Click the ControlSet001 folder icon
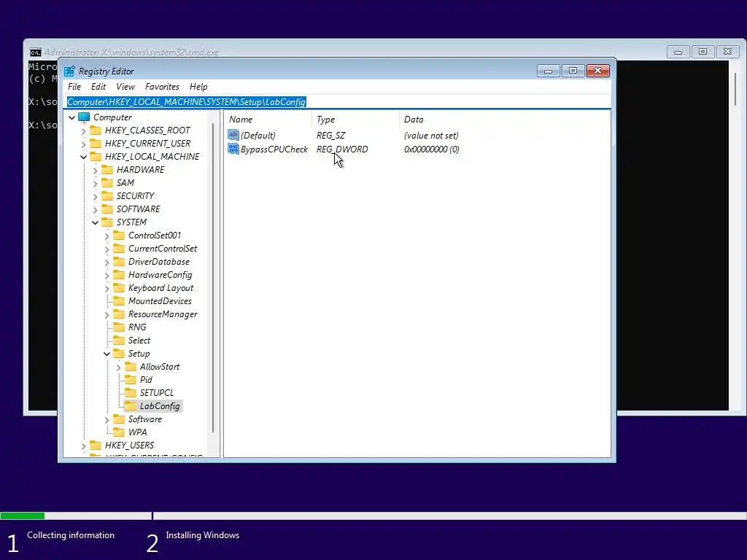Screen dimensions: 747x560 pos(119,236)
